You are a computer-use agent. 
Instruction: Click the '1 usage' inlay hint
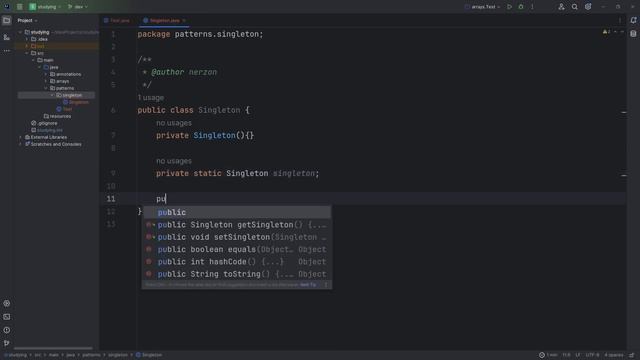click(x=151, y=98)
